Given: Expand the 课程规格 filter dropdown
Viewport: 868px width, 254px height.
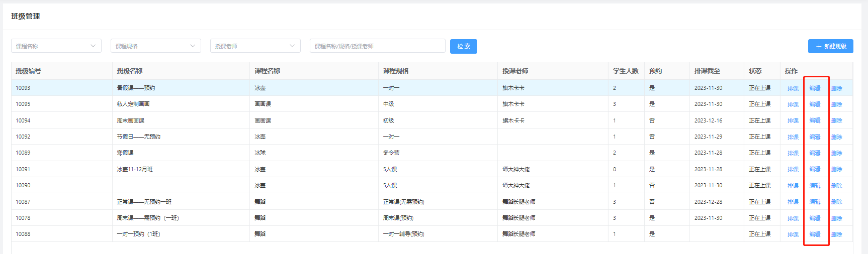Looking at the screenshot, I should [x=155, y=46].
